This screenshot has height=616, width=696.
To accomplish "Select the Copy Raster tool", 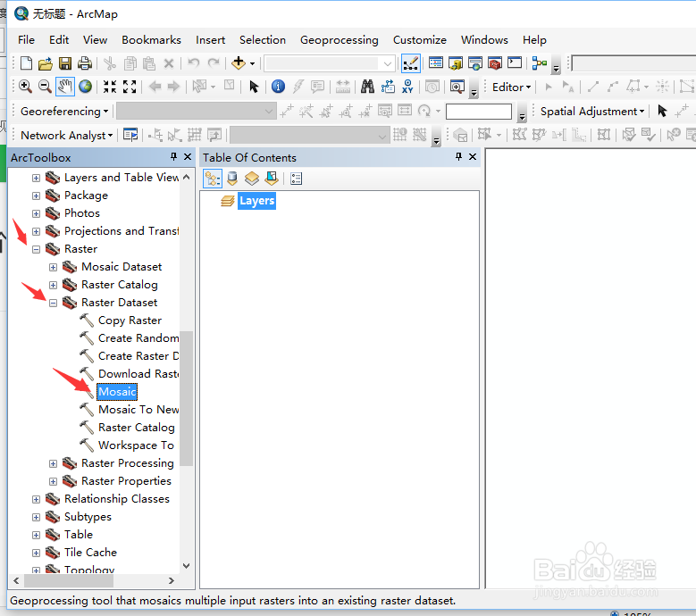I will coord(130,320).
